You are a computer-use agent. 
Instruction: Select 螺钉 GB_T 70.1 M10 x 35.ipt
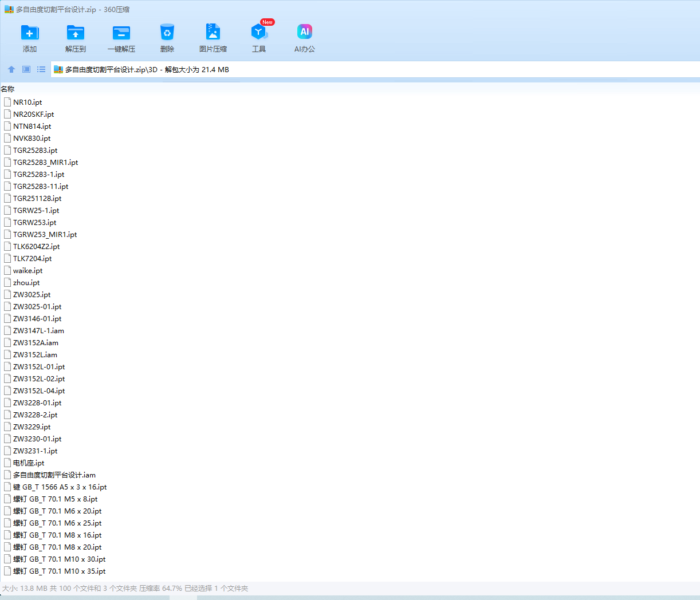(60, 571)
